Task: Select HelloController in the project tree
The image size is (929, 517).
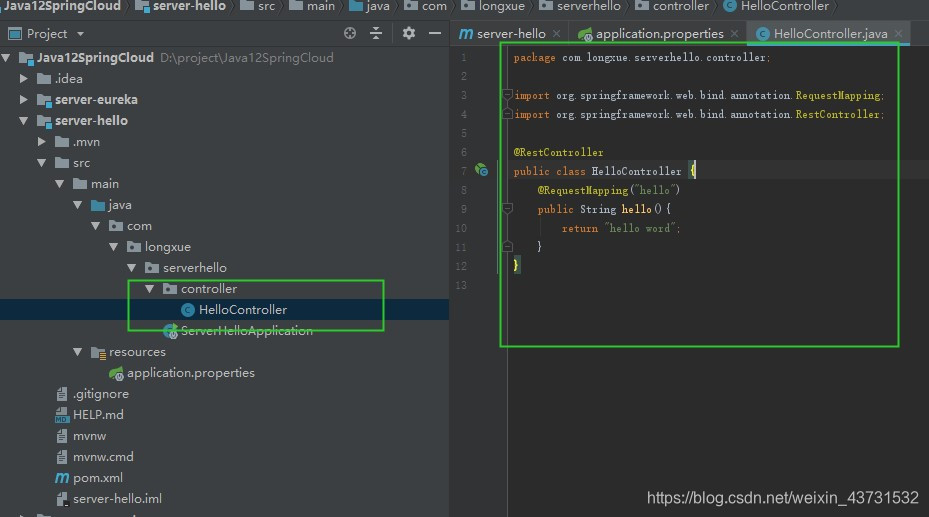Action: point(243,310)
